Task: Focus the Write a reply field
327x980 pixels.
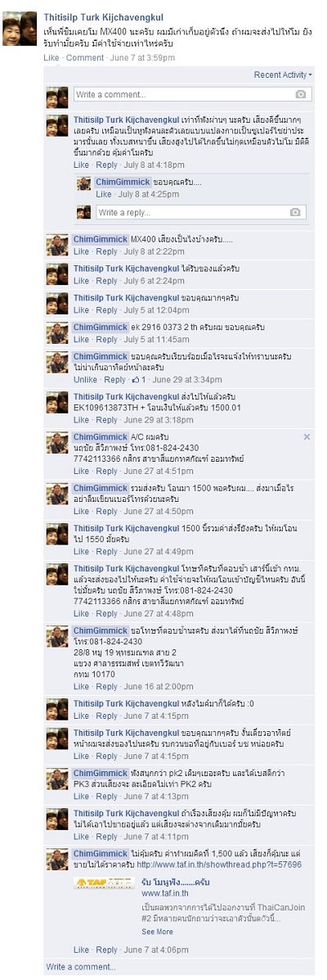Action: [x=201, y=213]
